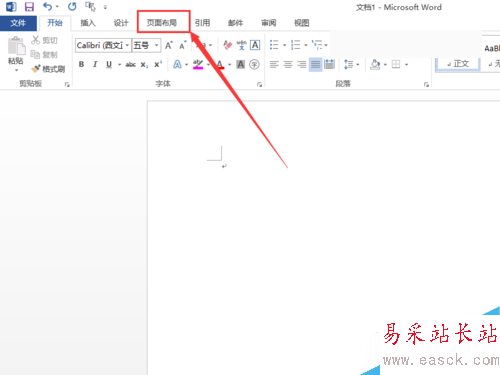
Task: Open the bullet library dropdown arrow
Action: 284,45
